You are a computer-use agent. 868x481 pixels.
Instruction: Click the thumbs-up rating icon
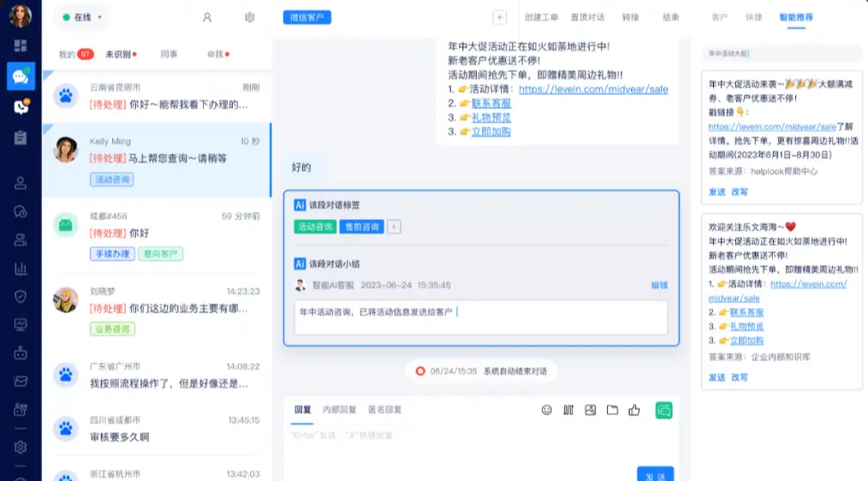tap(634, 410)
